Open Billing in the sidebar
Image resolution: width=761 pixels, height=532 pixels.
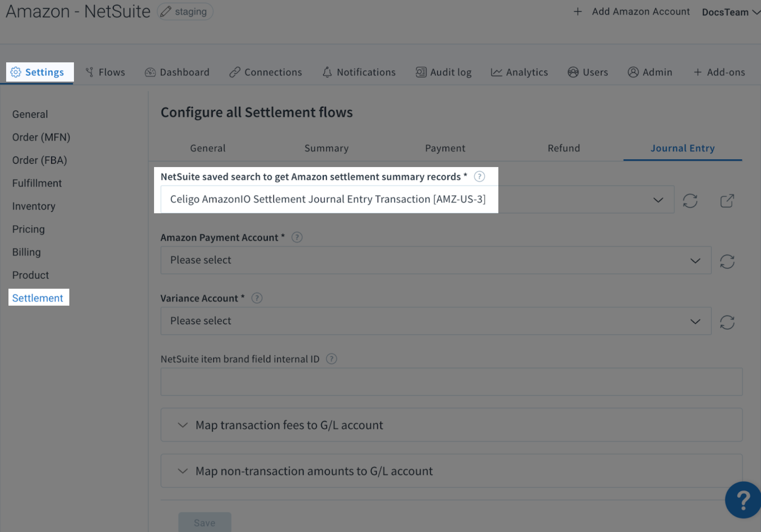[27, 252]
